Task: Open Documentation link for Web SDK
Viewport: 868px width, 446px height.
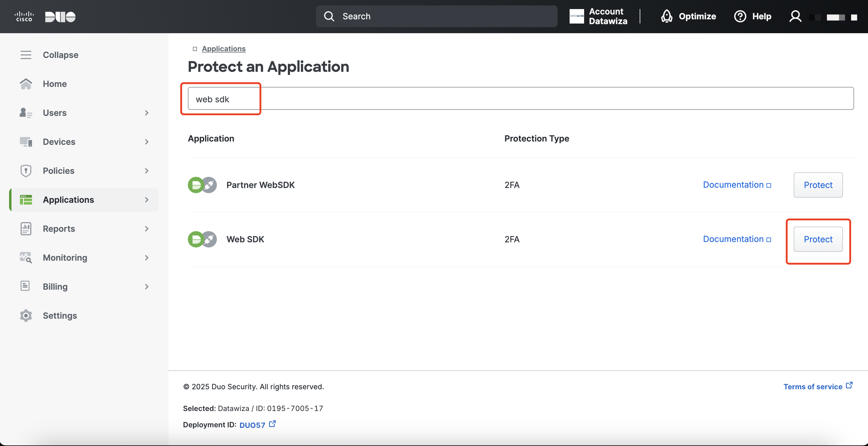Action: tap(737, 239)
